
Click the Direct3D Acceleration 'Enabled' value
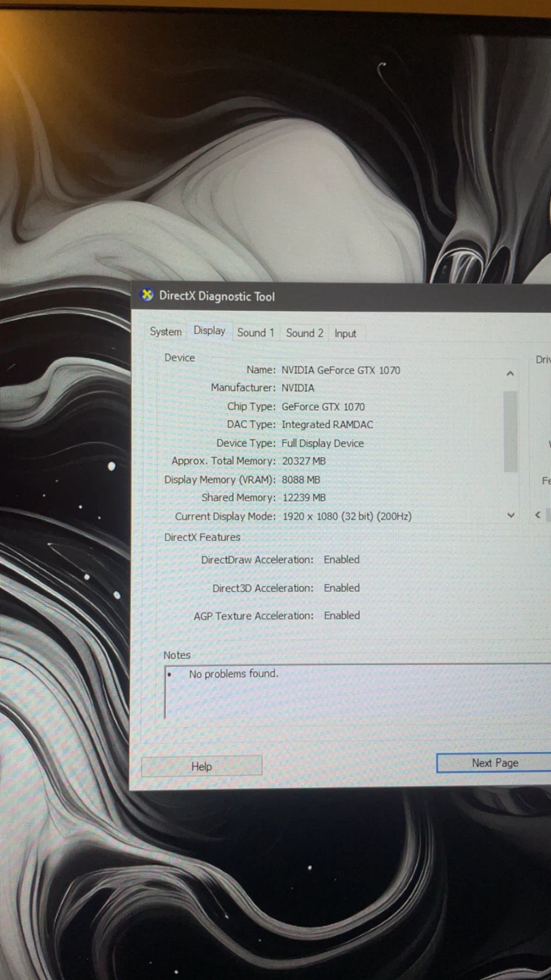[341, 588]
